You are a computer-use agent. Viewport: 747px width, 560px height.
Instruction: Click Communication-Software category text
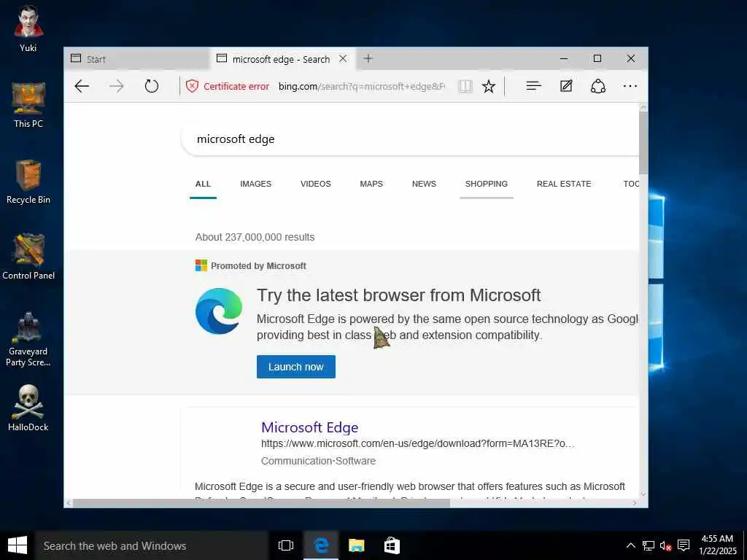(318, 461)
